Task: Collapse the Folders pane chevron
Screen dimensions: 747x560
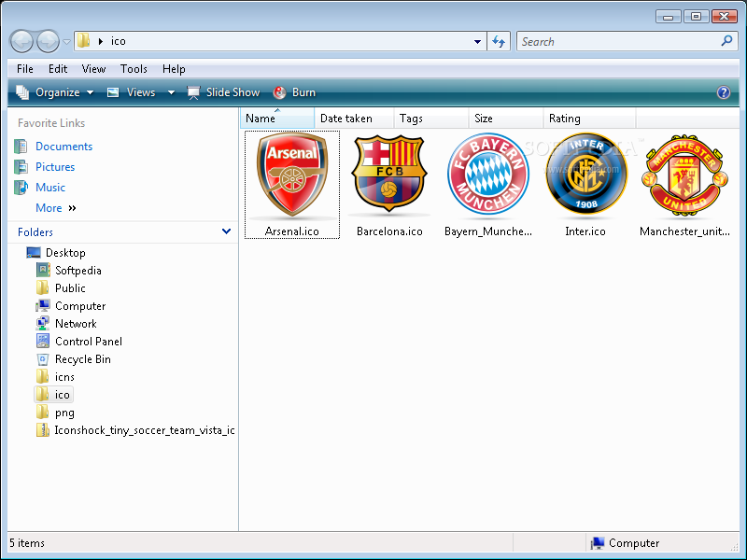Action: click(226, 231)
